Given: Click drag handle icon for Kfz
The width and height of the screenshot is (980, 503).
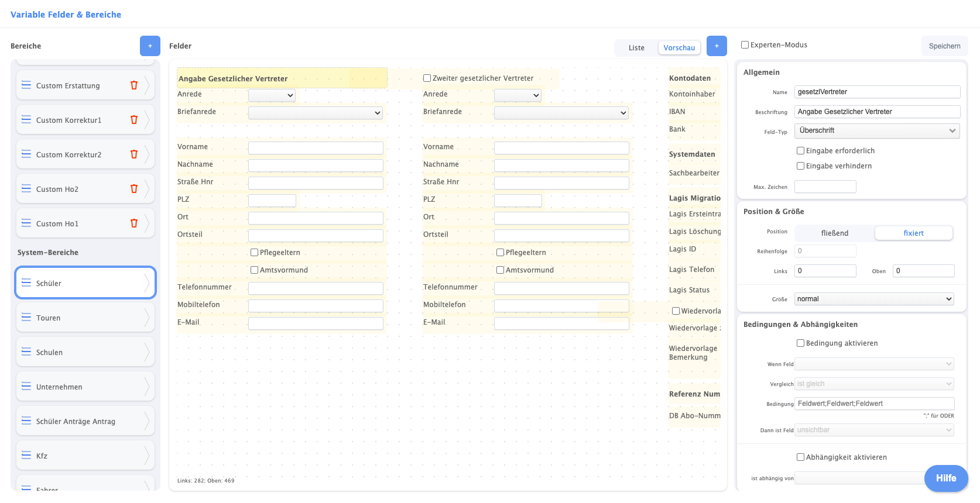Looking at the screenshot, I should (x=26, y=456).
